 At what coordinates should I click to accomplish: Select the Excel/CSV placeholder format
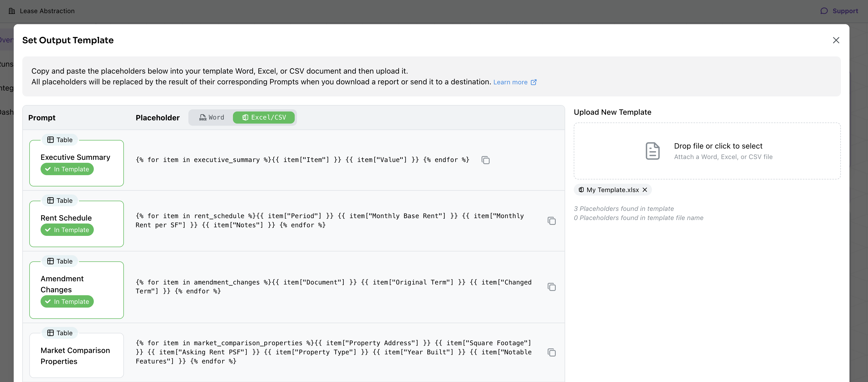click(x=264, y=117)
